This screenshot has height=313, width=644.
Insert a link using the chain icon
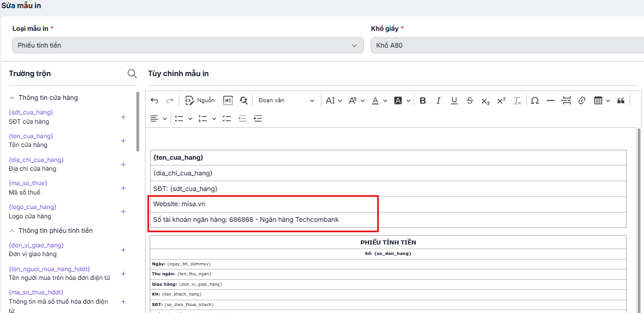pyautogui.click(x=582, y=100)
